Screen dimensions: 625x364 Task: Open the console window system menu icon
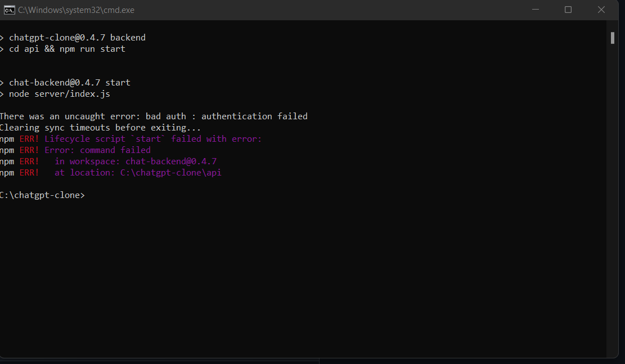click(x=9, y=10)
